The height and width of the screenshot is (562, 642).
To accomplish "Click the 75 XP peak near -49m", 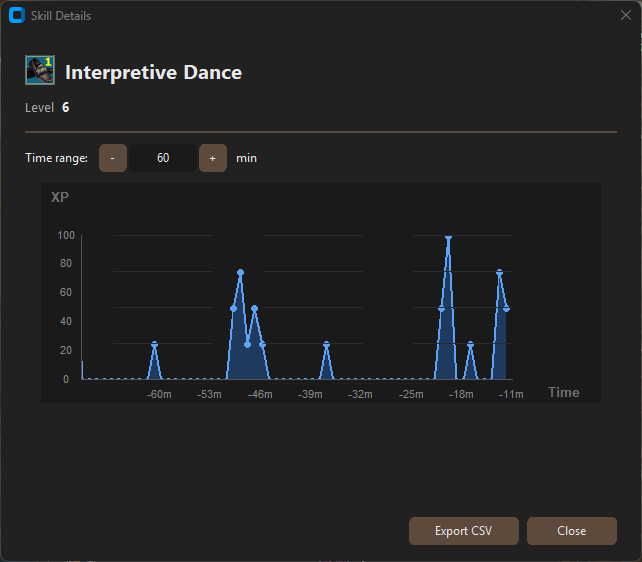I will 241,273.
